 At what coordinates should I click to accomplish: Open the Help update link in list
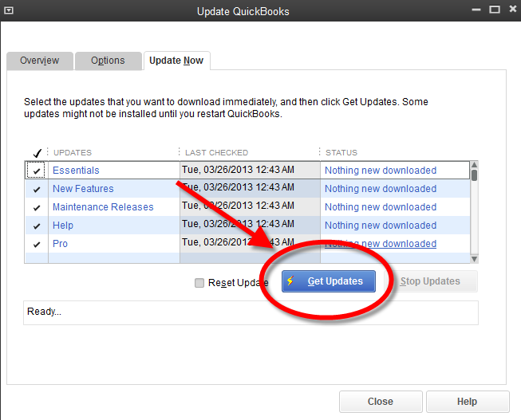click(63, 225)
